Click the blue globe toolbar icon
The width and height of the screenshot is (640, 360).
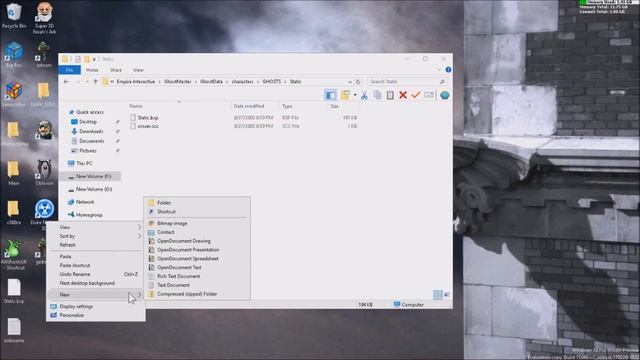pos(444,95)
